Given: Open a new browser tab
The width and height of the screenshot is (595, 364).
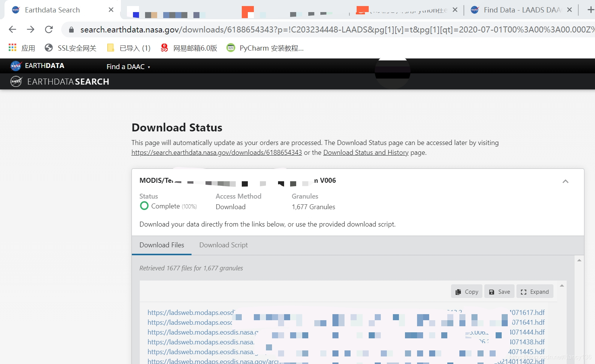Looking at the screenshot, I should click(590, 10).
